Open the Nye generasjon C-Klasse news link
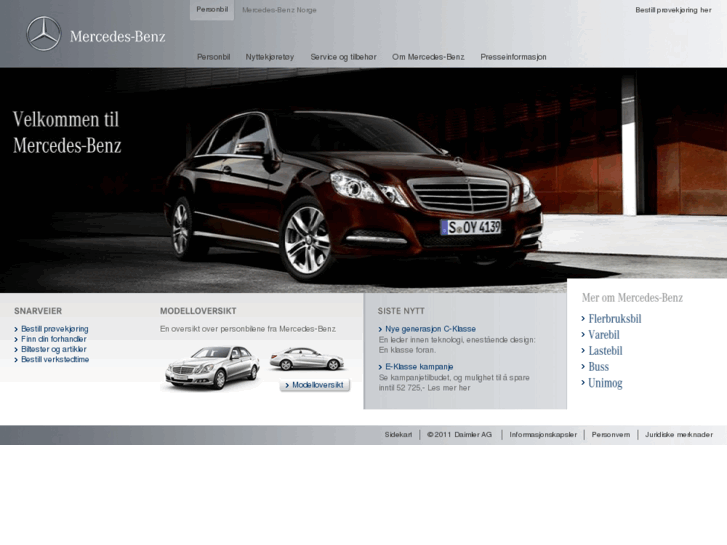 pos(430,329)
